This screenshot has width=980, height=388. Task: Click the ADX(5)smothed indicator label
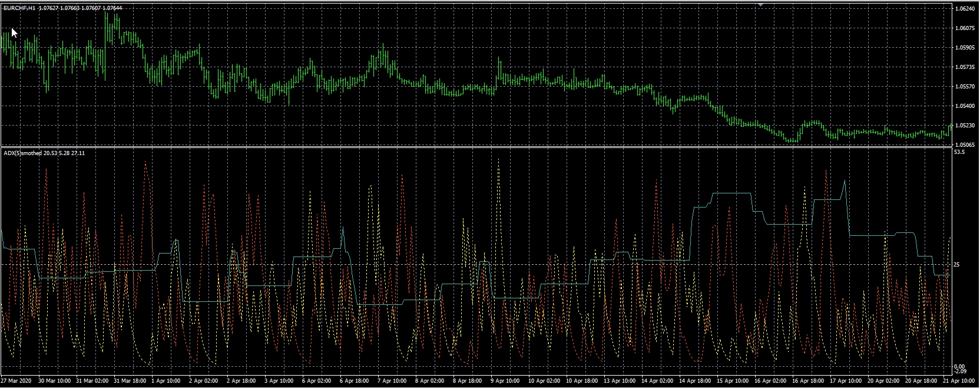(24, 153)
